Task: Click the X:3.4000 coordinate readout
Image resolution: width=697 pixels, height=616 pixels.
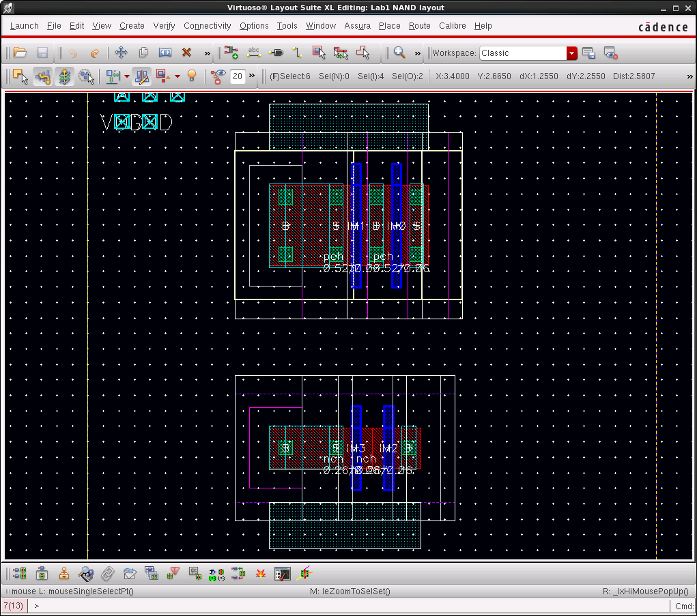Action: pyautogui.click(x=452, y=76)
